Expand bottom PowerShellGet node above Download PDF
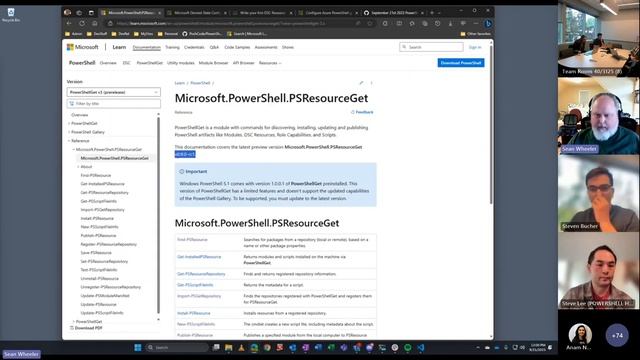Viewport: 640px width, 360px height. pyautogui.click(x=74, y=322)
